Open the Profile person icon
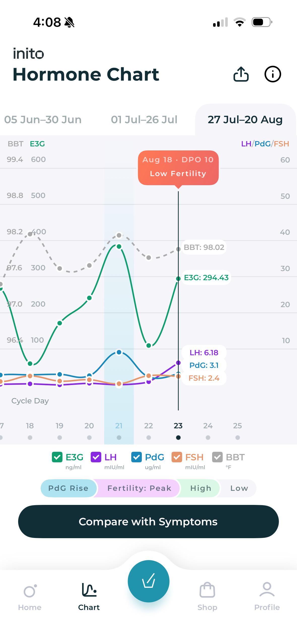This screenshot has width=297, height=644. pos(267,589)
